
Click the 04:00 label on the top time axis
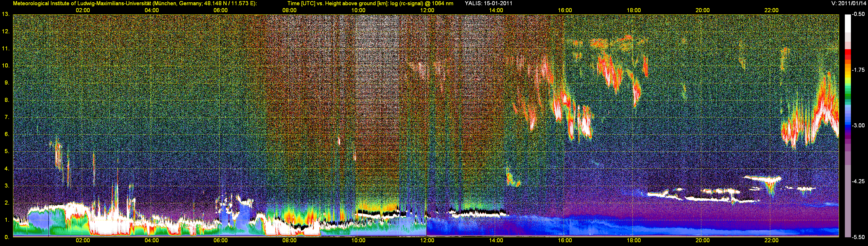152,10
